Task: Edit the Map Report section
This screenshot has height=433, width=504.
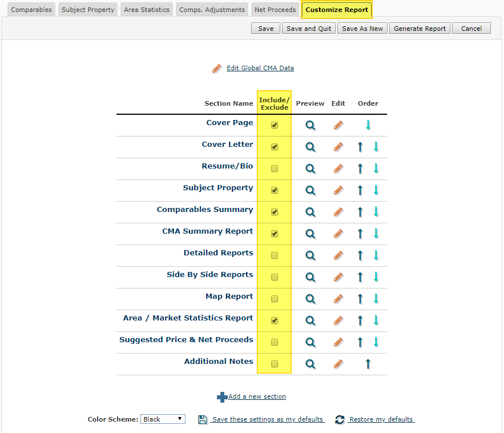Action: coord(338,299)
